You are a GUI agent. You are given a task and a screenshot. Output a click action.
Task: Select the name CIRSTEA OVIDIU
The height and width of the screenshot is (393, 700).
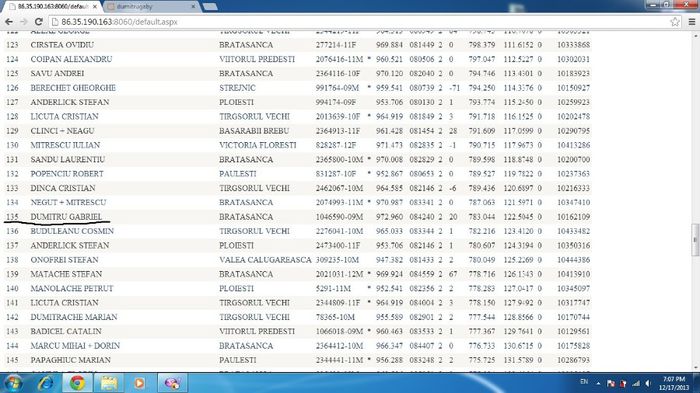click(62, 45)
